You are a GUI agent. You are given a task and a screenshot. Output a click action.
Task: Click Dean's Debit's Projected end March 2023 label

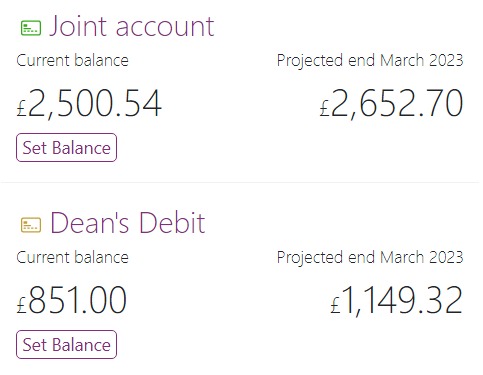(370, 257)
